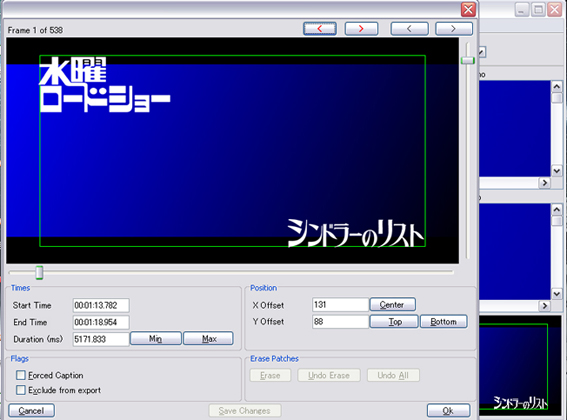Click the Y Offset field

coord(340,322)
